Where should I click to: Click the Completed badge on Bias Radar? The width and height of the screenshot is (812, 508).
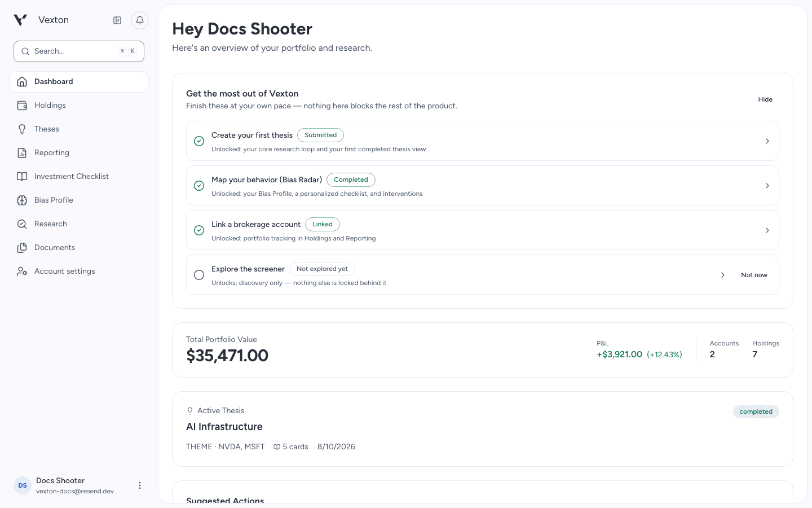(351, 179)
